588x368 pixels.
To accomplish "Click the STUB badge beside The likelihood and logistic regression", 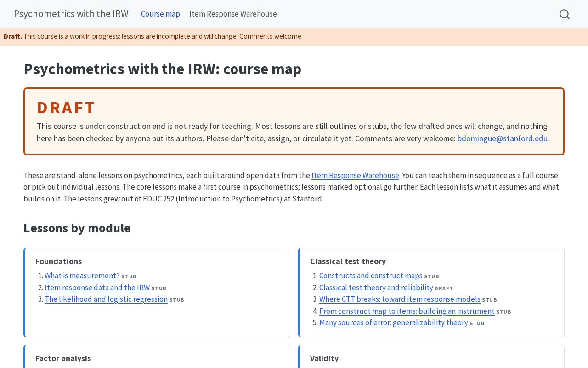I will pos(176,300).
